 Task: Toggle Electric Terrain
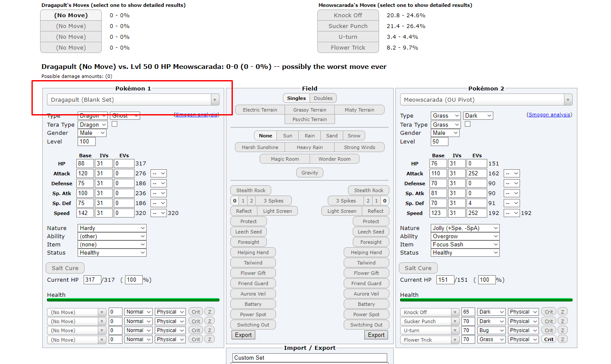[260, 110]
